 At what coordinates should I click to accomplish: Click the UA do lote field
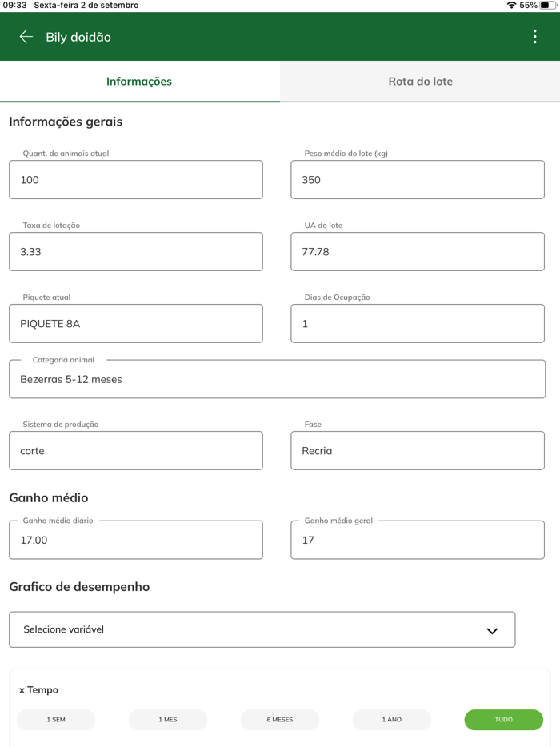coord(418,252)
